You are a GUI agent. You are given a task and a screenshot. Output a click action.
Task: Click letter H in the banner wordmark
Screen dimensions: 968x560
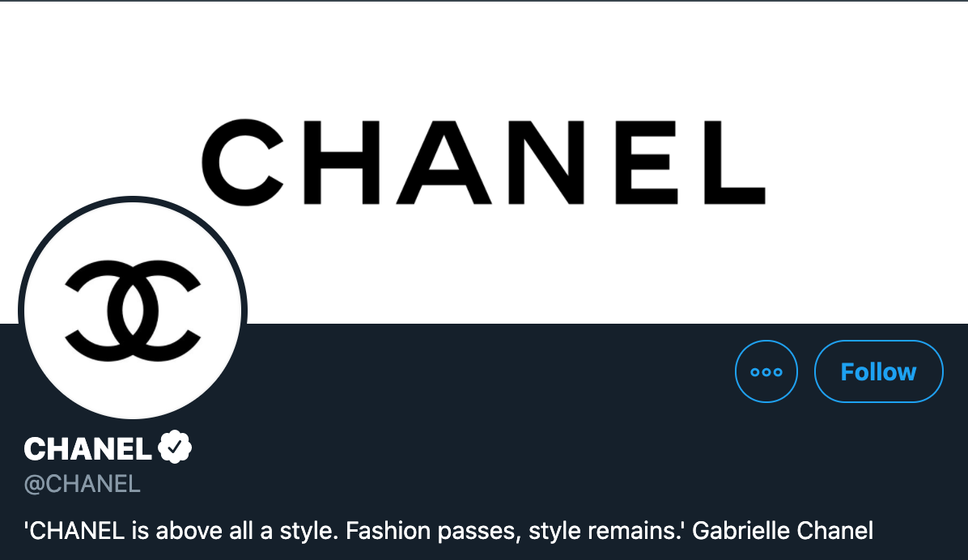pos(342,162)
